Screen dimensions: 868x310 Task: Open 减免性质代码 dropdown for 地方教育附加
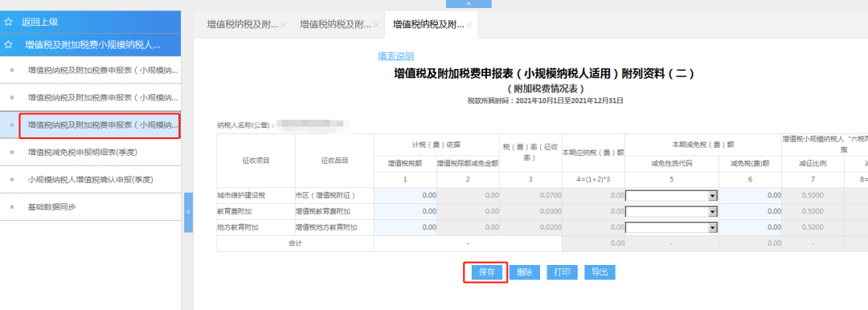[x=713, y=227]
